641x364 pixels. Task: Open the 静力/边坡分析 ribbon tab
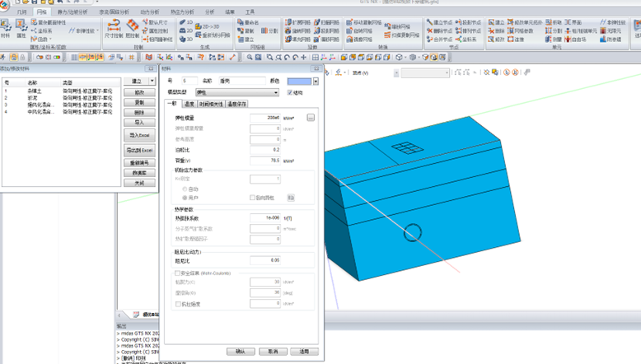tap(73, 12)
